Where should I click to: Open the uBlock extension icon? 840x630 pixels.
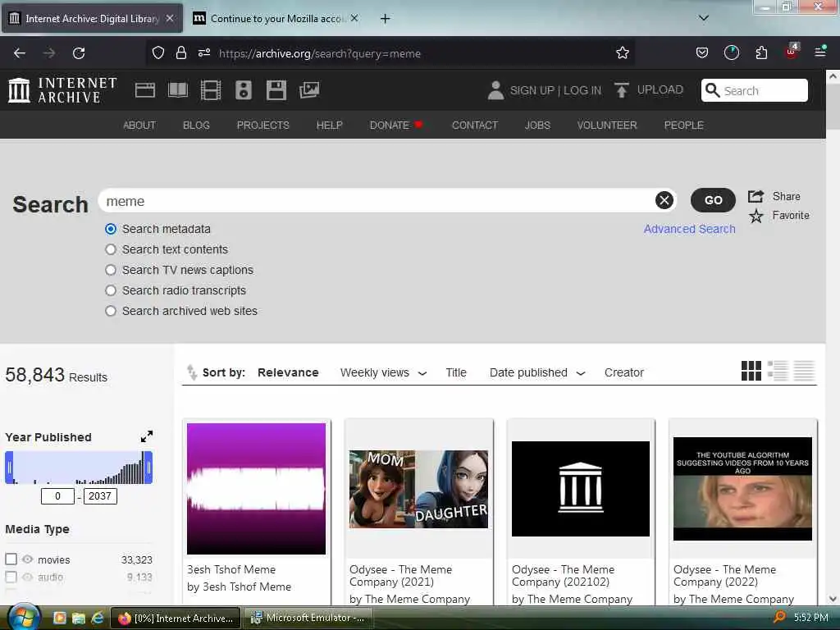click(x=792, y=52)
